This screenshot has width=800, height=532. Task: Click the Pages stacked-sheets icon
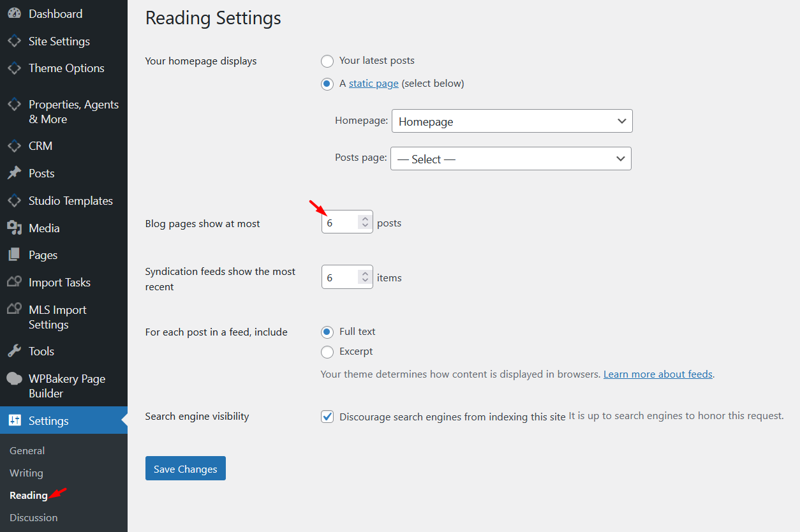[14, 255]
